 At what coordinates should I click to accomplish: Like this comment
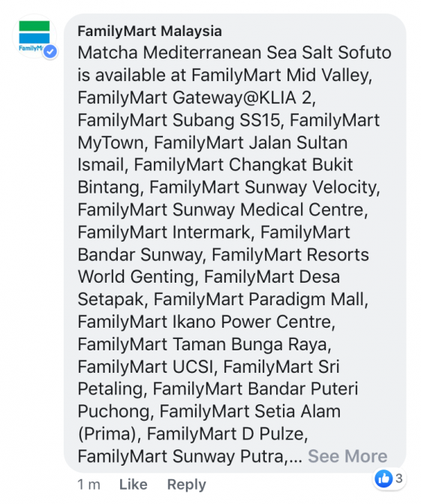pos(133,484)
